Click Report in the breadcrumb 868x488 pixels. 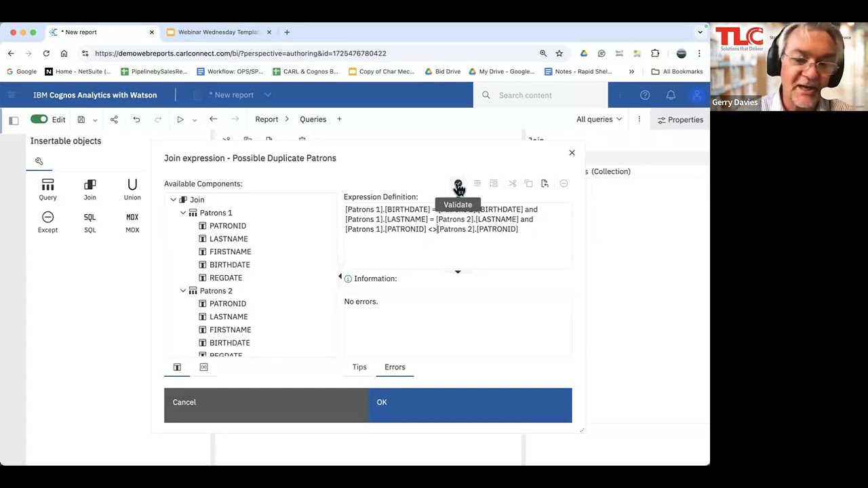tap(267, 119)
